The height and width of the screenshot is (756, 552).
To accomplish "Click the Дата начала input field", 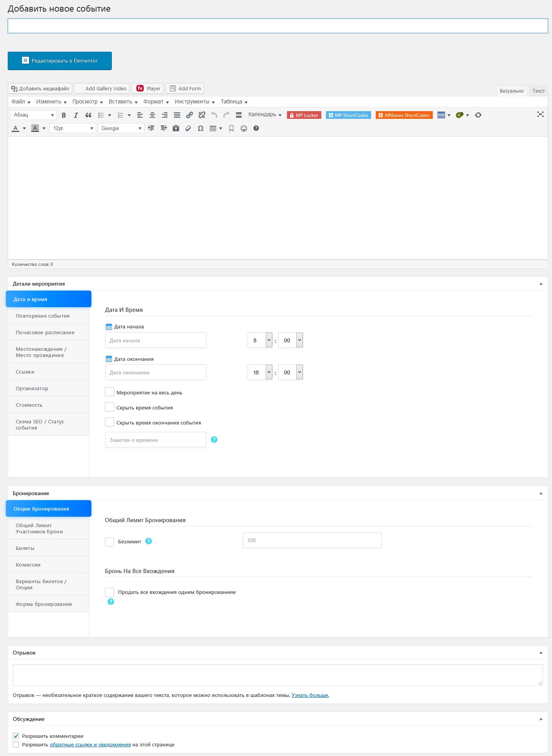I will pyautogui.click(x=155, y=340).
